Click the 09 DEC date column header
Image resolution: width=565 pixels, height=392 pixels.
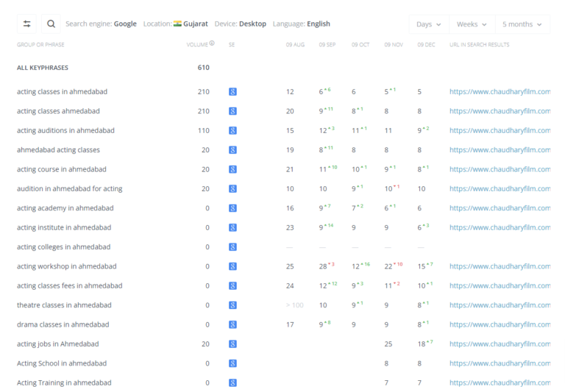point(426,45)
